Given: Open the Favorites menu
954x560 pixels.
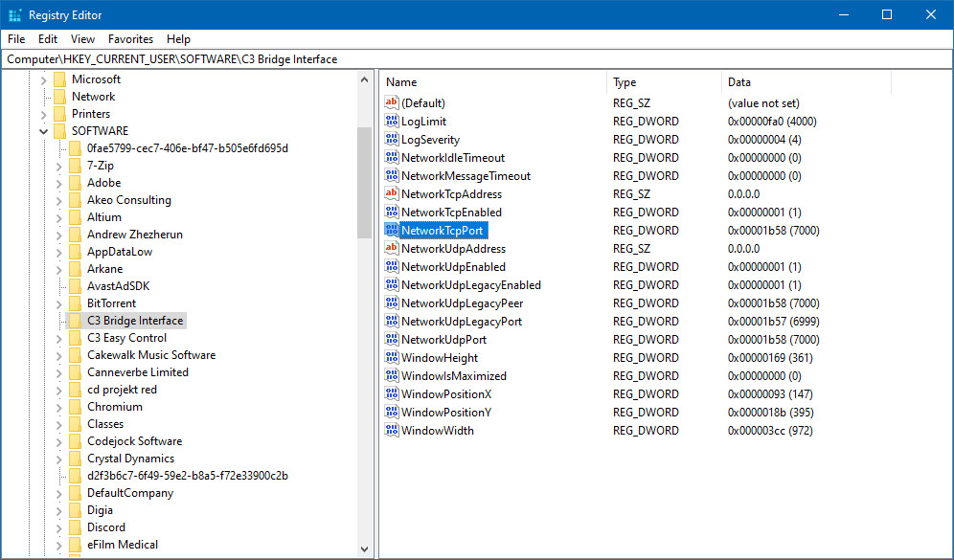Looking at the screenshot, I should 130,39.
